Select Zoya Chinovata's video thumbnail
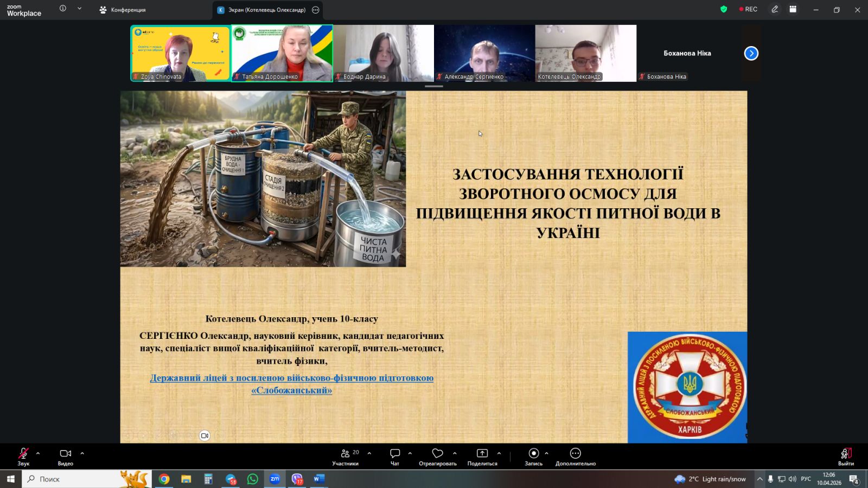This screenshot has height=488, width=868. (x=180, y=53)
